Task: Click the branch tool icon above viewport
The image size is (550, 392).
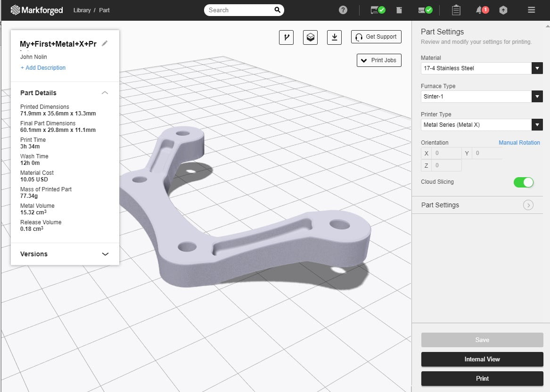Action: 286,37
